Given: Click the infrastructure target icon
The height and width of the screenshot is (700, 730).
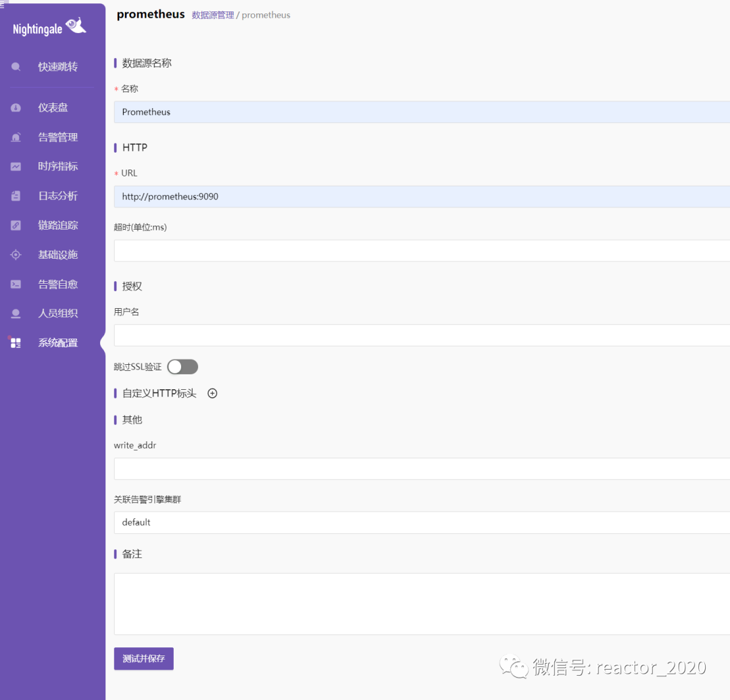Looking at the screenshot, I should click(16, 255).
